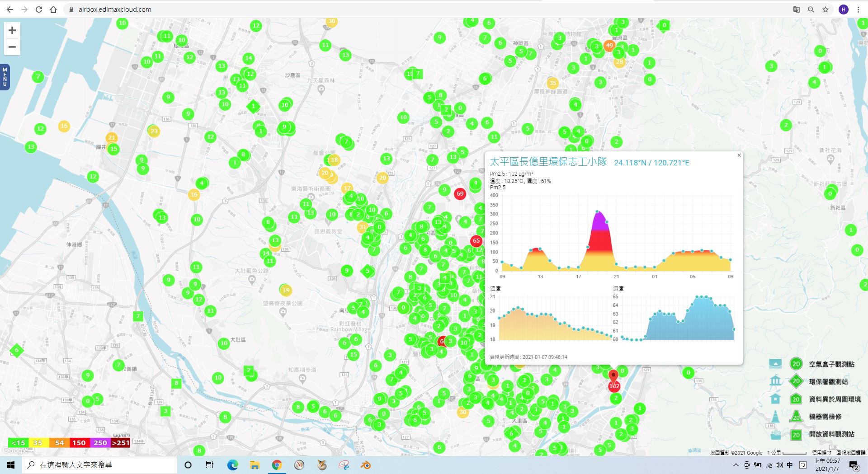Image resolution: width=868 pixels, height=474 pixels.
Task: Reload the page
Action: [39, 9]
